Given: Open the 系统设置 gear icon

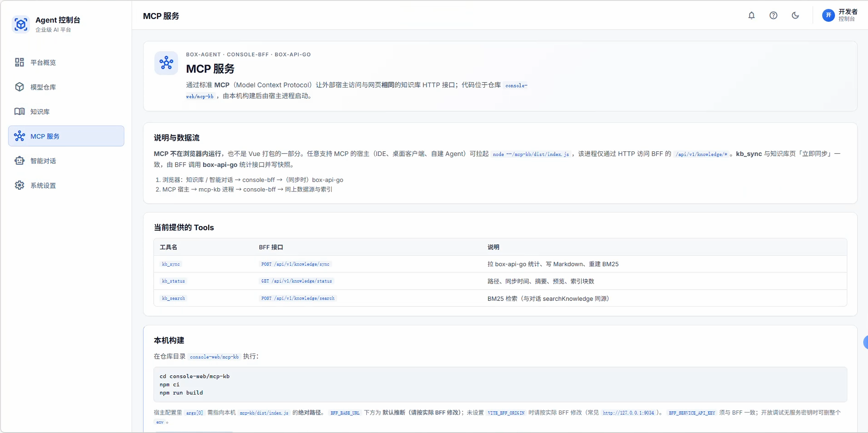Looking at the screenshot, I should [x=19, y=185].
